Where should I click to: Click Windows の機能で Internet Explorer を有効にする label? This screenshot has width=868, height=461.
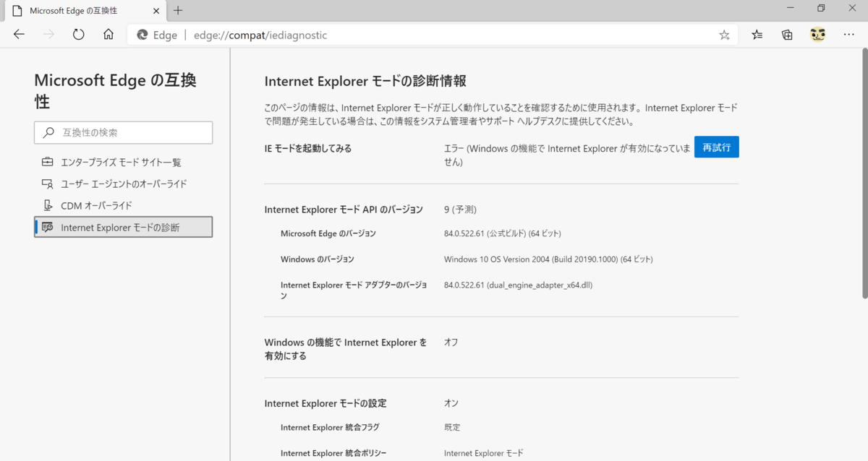pyautogui.click(x=346, y=349)
